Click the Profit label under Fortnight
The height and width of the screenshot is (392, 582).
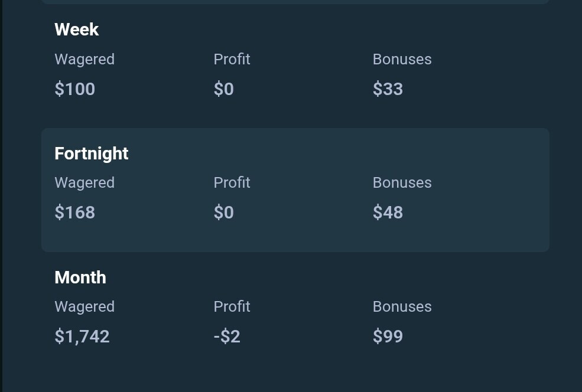[x=232, y=183]
